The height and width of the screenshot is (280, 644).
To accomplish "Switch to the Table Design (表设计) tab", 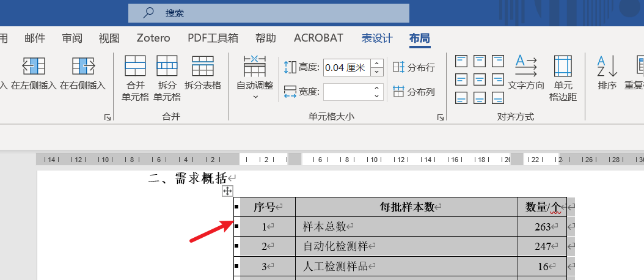I will click(377, 38).
